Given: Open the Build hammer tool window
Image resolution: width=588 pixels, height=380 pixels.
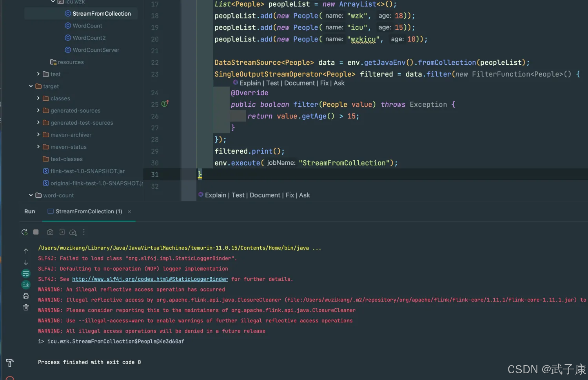Looking at the screenshot, I should [10, 363].
